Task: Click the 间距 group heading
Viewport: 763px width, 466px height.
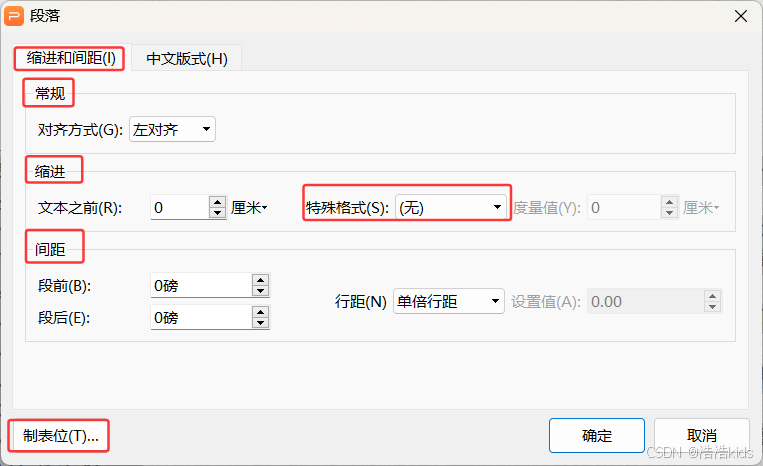Action: [50, 250]
